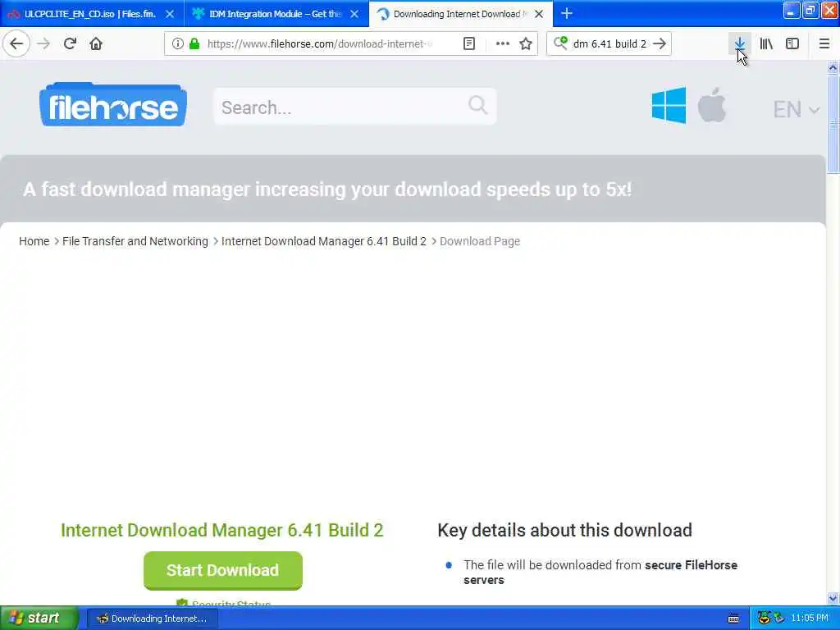Submit search with arrow button

point(660,43)
